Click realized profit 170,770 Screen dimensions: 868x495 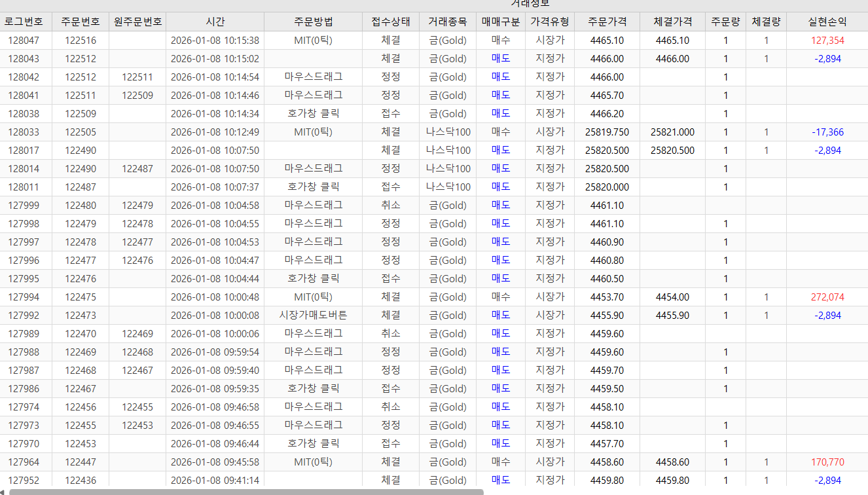pos(827,462)
